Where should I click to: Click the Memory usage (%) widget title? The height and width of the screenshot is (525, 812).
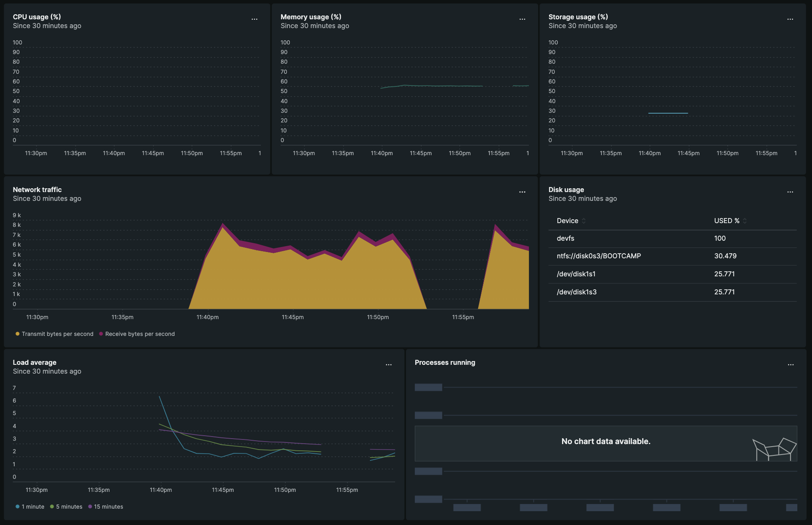(x=311, y=17)
